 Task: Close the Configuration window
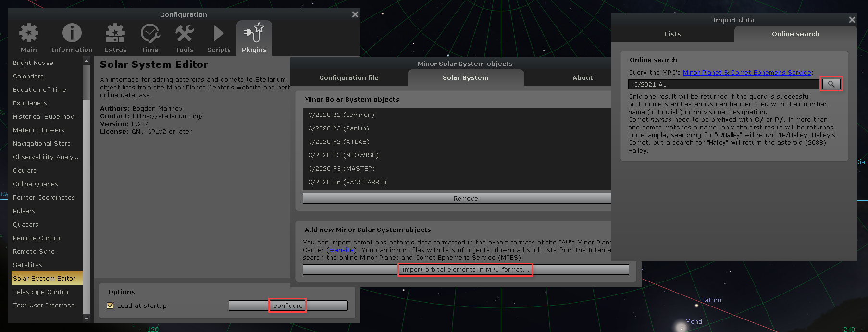355,14
